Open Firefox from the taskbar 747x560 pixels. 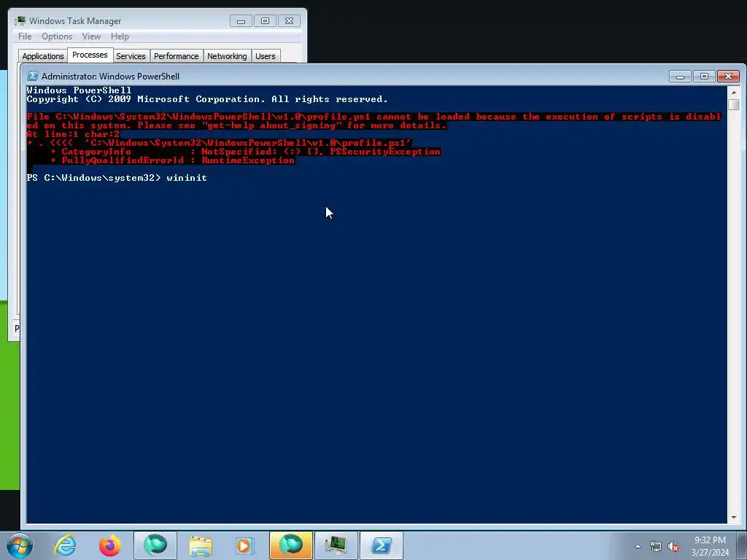tap(110, 545)
